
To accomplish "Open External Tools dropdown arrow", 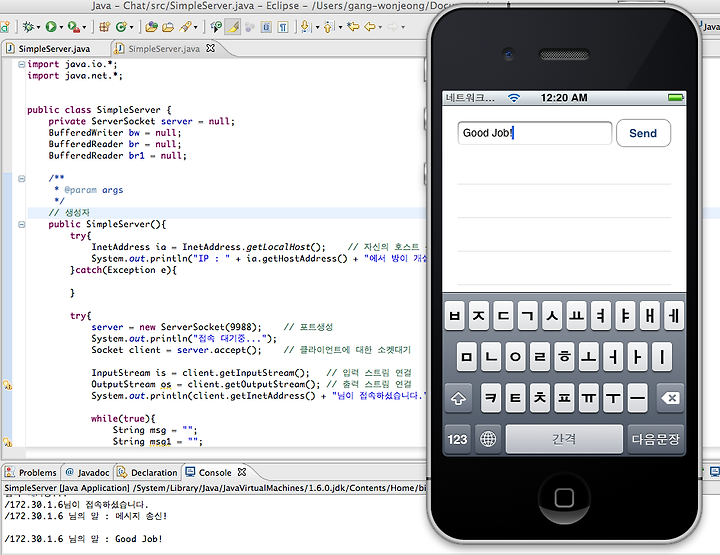I will [84, 28].
